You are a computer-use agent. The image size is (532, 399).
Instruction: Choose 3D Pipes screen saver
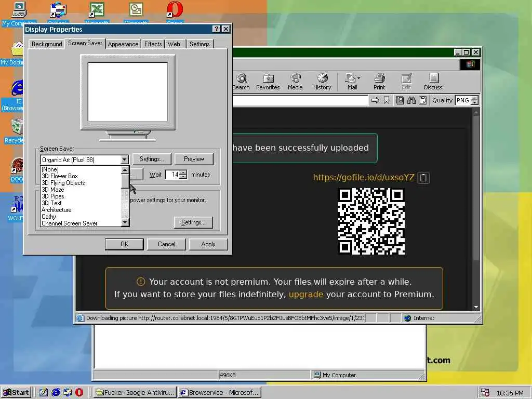[81, 196]
